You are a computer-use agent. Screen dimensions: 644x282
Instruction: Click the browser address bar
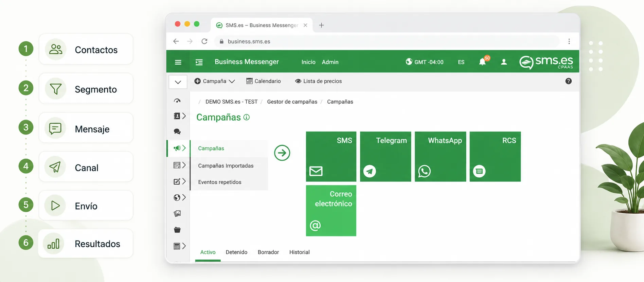tap(387, 41)
